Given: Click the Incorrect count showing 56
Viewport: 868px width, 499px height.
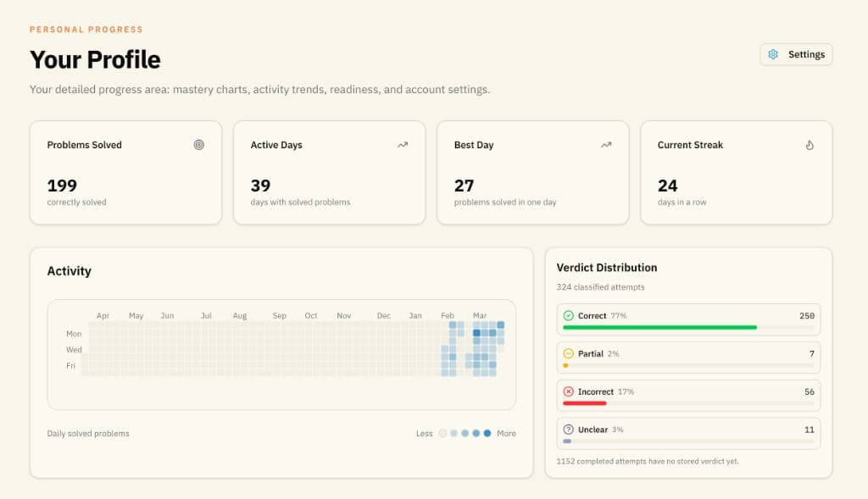Looking at the screenshot, I should click(808, 391).
